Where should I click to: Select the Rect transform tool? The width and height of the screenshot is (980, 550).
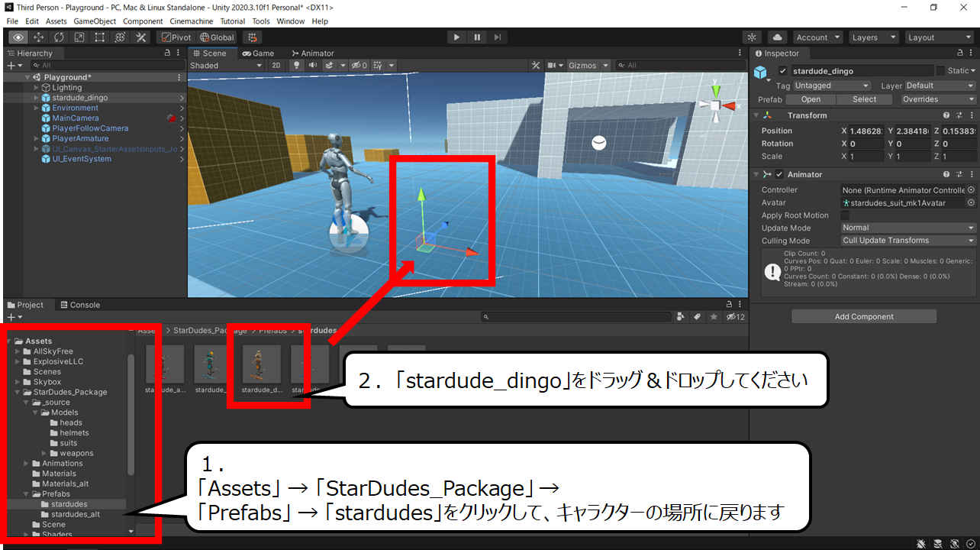click(100, 37)
